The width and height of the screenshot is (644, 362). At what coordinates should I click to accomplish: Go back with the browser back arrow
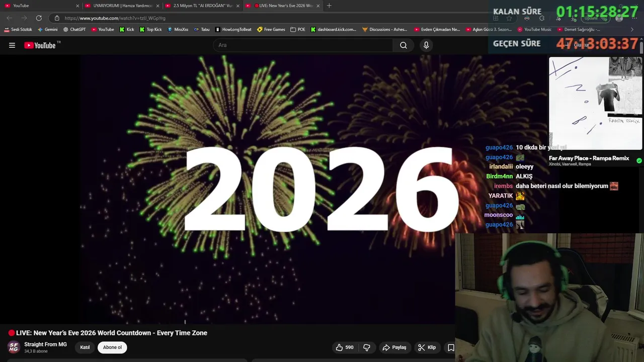pyautogui.click(x=9, y=18)
